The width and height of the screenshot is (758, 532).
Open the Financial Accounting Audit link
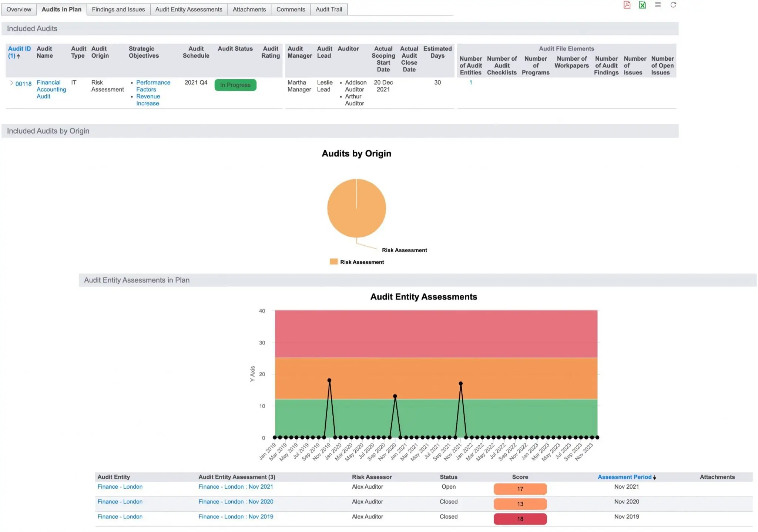coord(51,90)
